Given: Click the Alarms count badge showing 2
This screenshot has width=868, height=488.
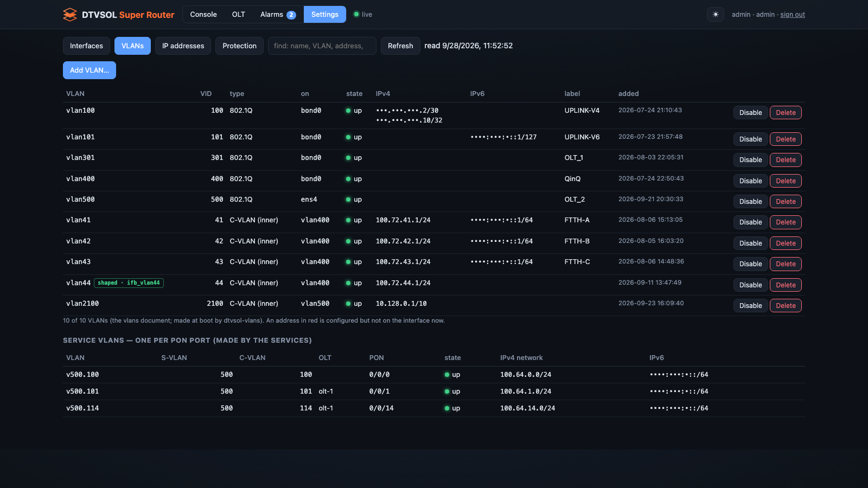Looking at the screenshot, I should click(291, 15).
